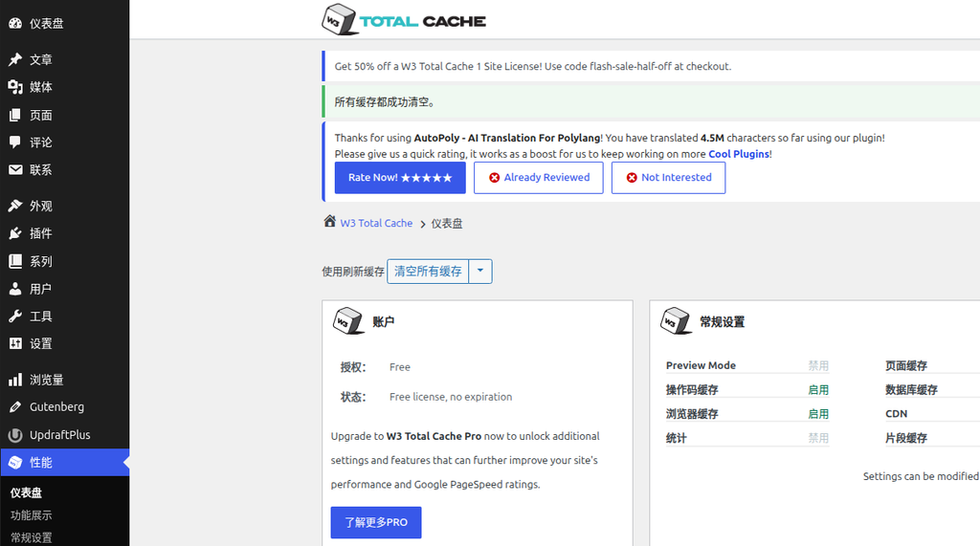
Task: Click the W3 cube icon beside 常规设置
Action: point(676,321)
